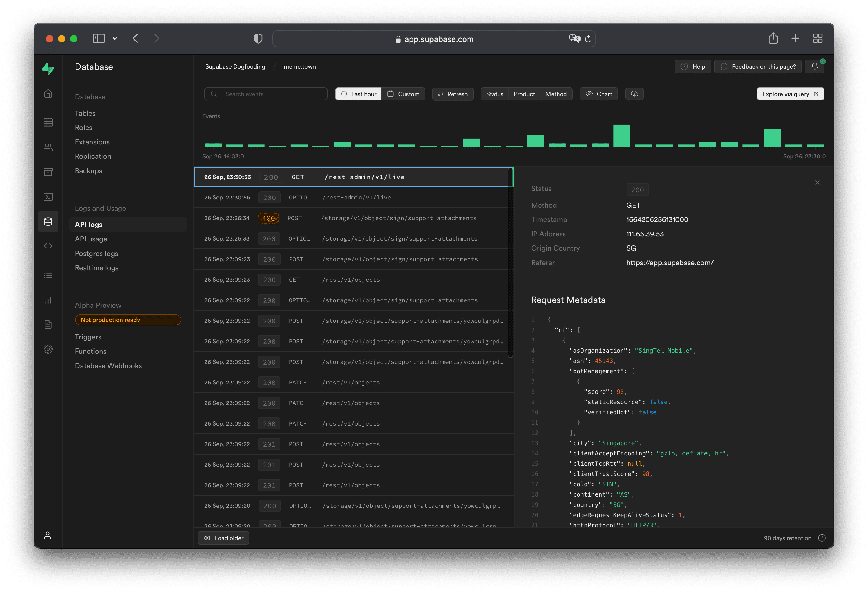The height and width of the screenshot is (593, 868).
Task: Select OPTIO... /rest-admin/v1/live log row
Action: pyautogui.click(x=354, y=198)
